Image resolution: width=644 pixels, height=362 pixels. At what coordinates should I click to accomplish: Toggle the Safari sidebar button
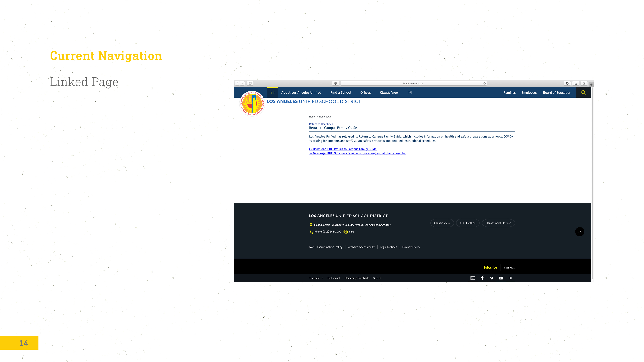tap(250, 84)
